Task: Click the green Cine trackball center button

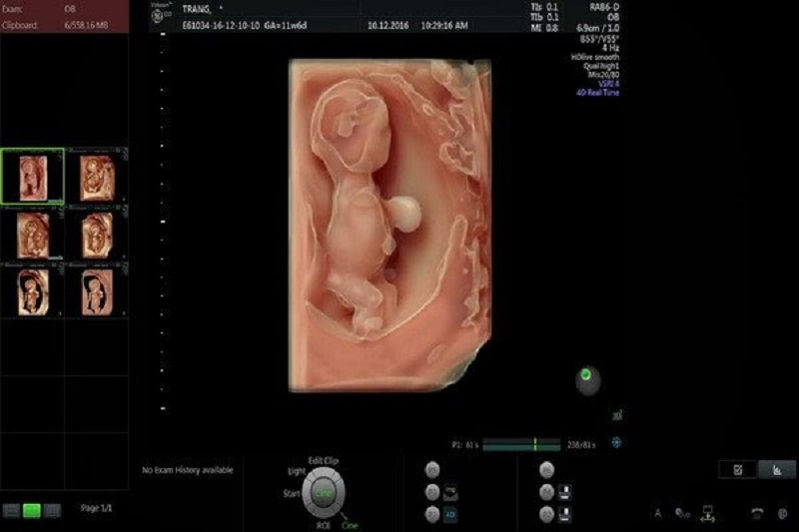Action: tap(323, 493)
